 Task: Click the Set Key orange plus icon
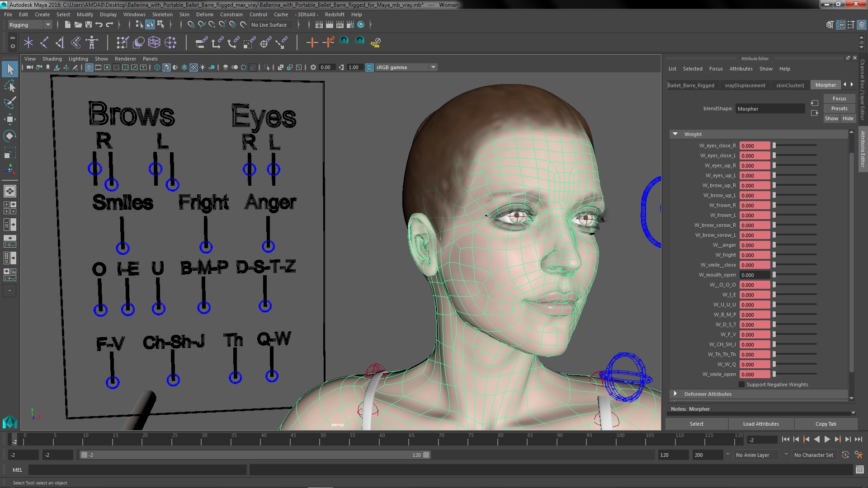[x=312, y=42]
